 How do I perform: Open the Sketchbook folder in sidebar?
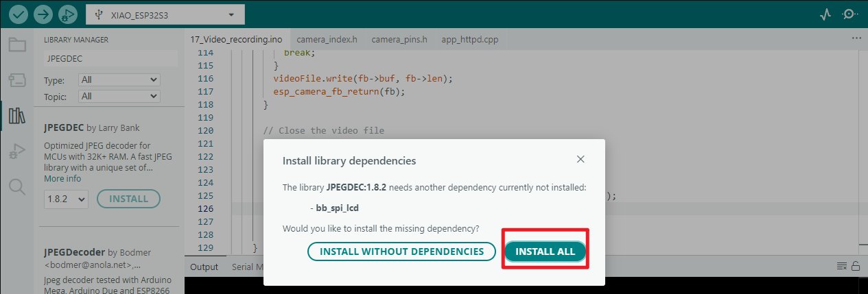click(x=17, y=46)
